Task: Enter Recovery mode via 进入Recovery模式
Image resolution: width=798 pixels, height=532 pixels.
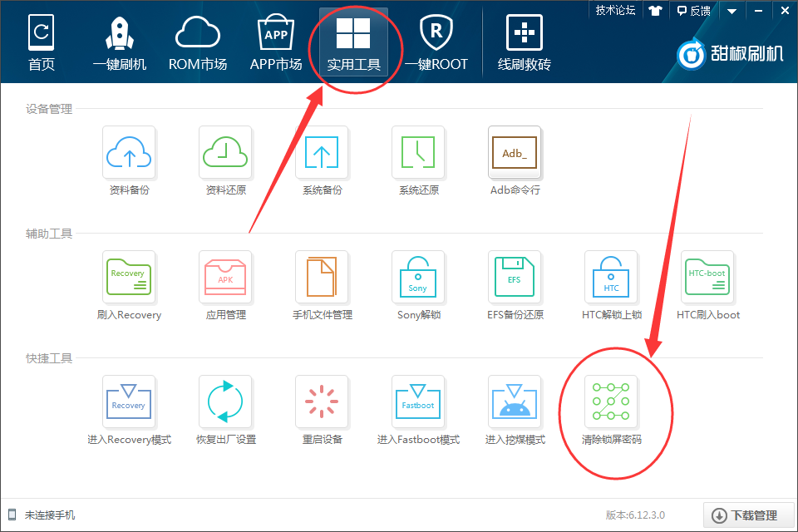Action: click(x=129, y=401)
